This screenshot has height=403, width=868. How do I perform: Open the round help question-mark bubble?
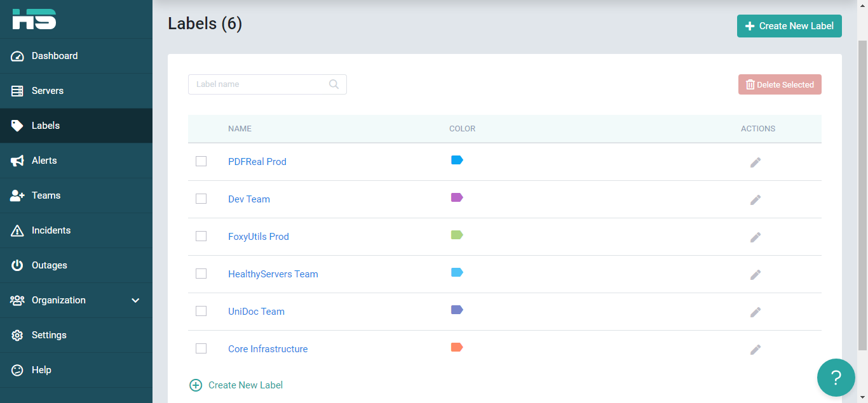(836, 378)
